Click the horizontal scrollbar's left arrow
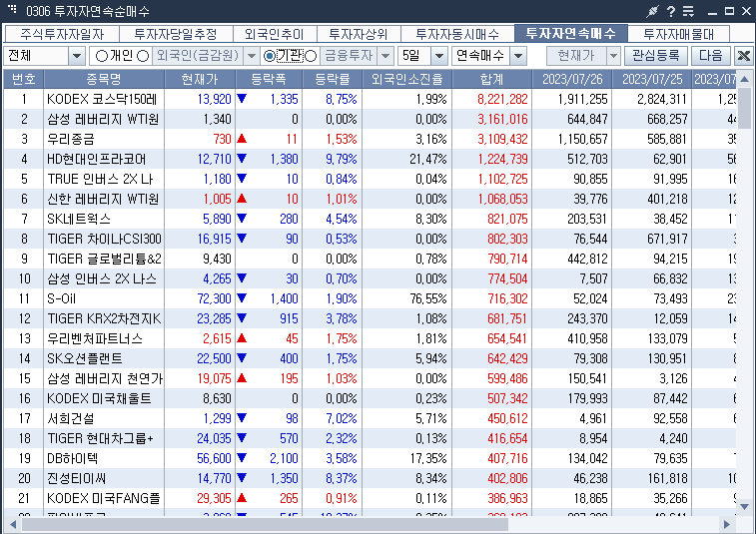This screenshot has height=534, width=756. coord(13,524)
